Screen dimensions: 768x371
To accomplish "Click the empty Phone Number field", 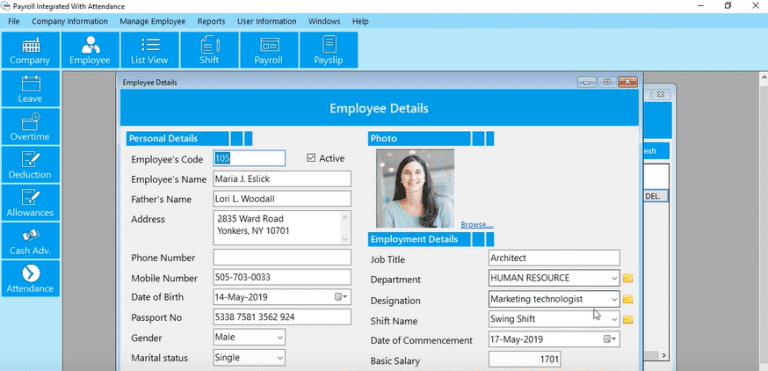I will point(282,257).
